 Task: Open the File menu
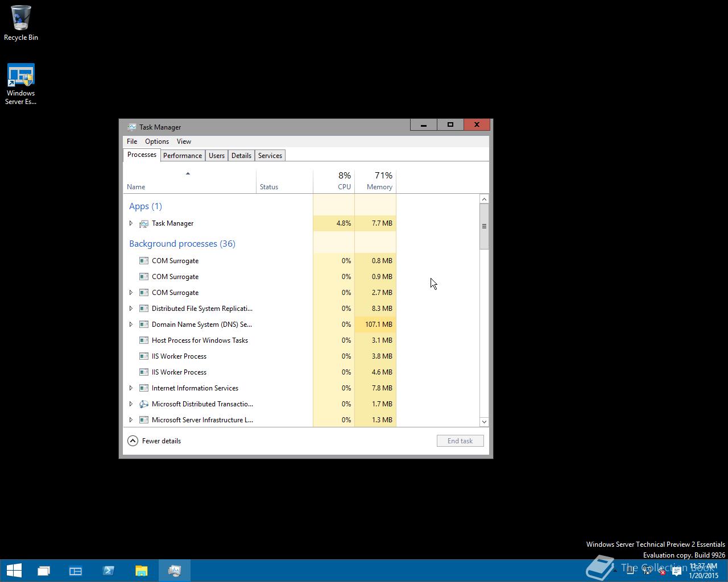tap(132, 142)
